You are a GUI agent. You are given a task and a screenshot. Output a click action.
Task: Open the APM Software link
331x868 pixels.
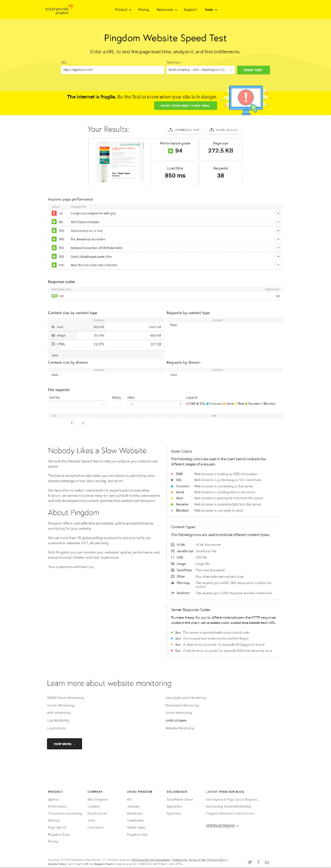click(176, 720)
